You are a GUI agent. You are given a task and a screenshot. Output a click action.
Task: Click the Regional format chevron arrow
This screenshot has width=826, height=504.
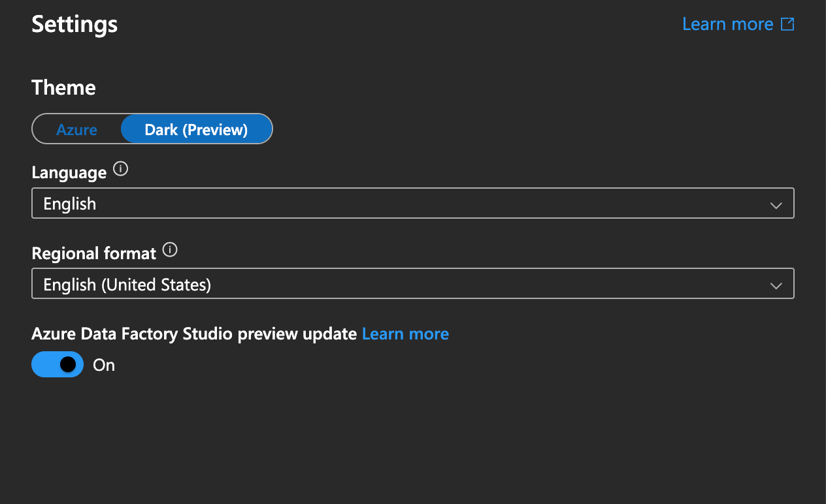[776, 285]
